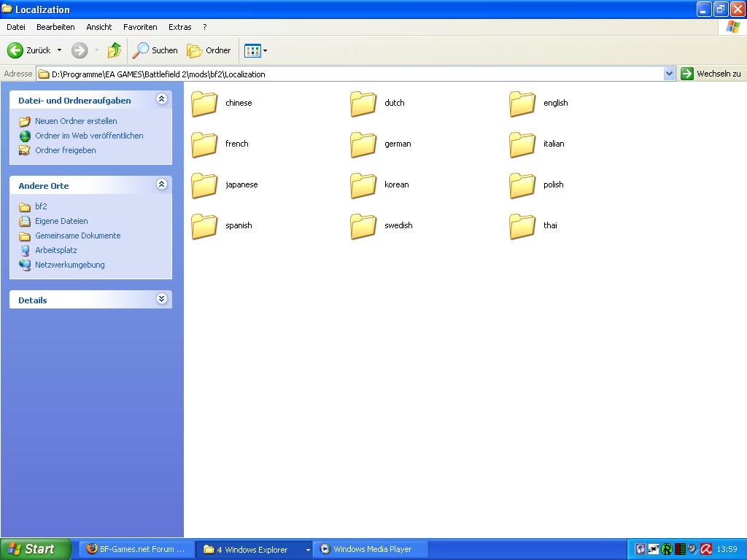Open the Extras menu
The height and width of the screenshot is (560, 747).
point(180,27)
